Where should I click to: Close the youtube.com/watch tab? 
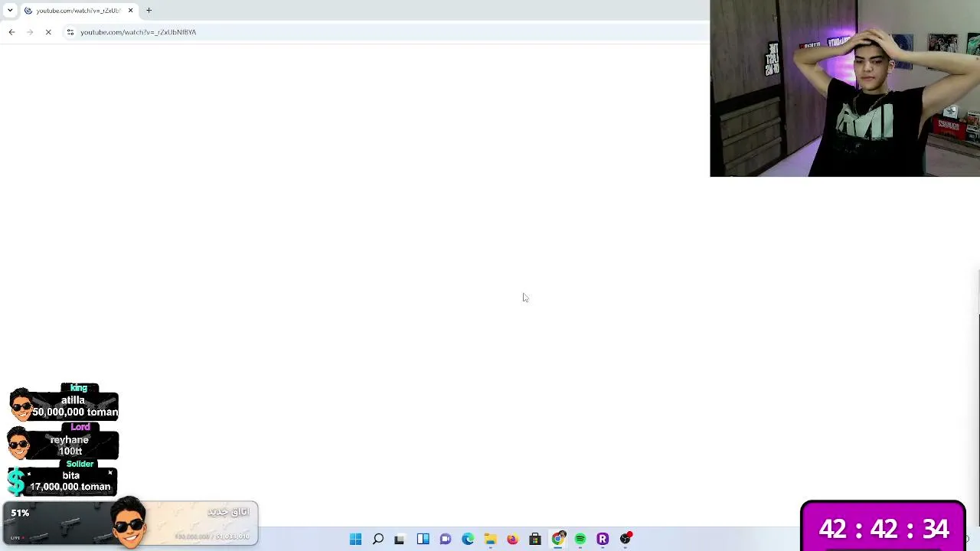130,11
